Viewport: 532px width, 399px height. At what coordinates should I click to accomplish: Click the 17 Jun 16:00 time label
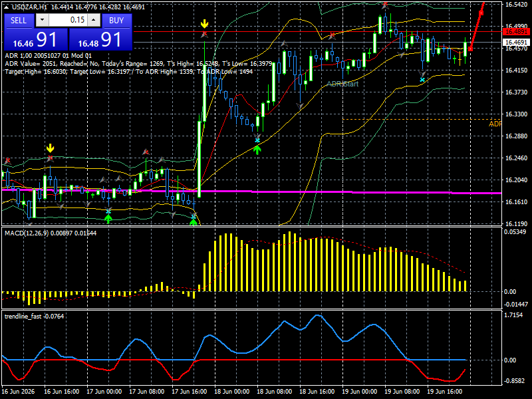tap(190, 391)
